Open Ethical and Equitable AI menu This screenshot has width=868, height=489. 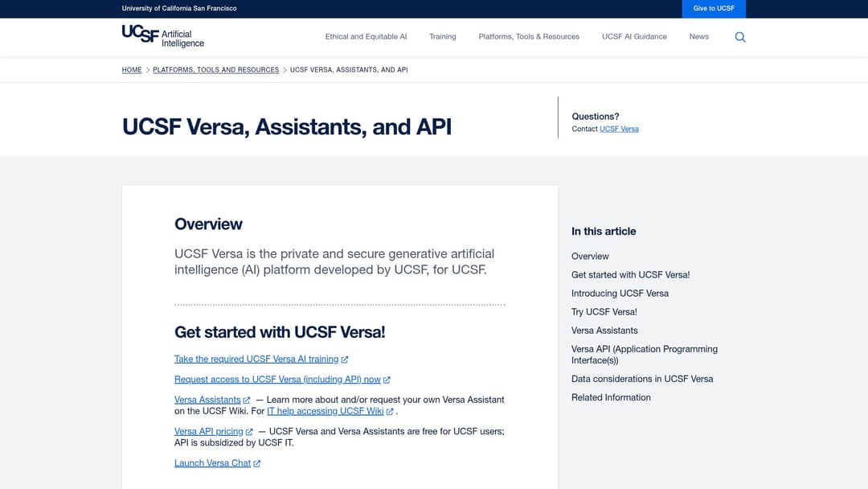(366, 36)
